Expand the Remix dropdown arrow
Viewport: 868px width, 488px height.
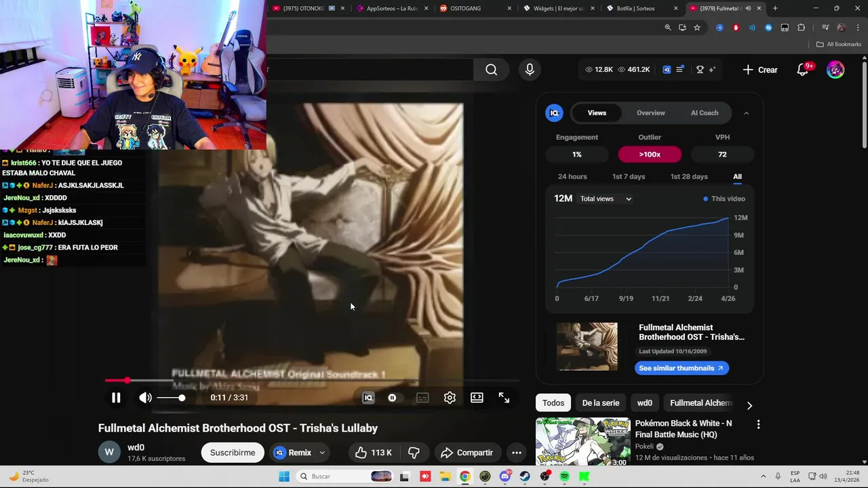tap(322, 453)
